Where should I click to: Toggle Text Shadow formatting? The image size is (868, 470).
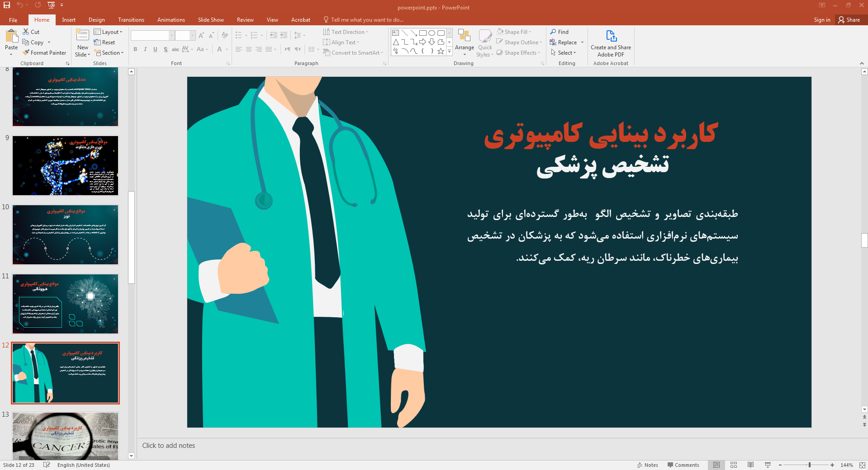click(166, 49)
